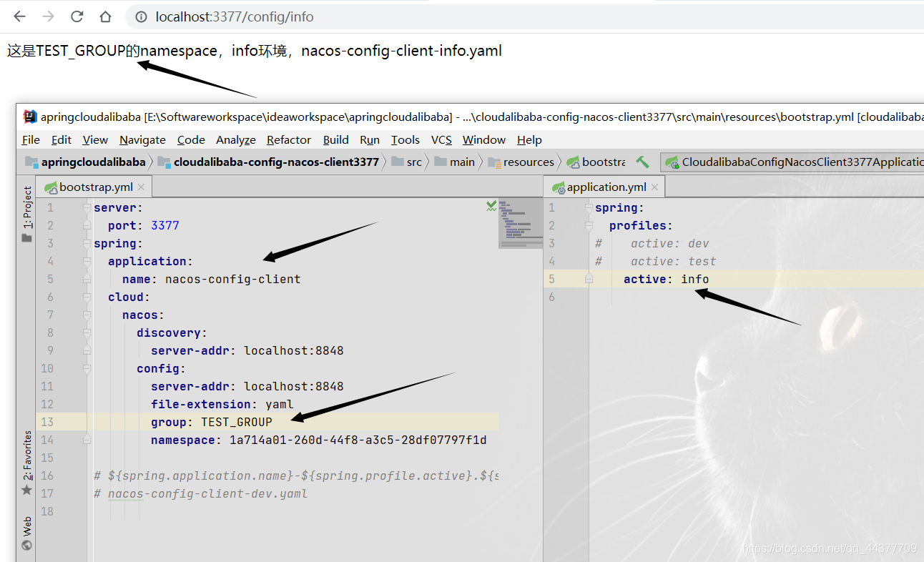Collapse the spring: block in application.yml
924x562 pixels.
tap(589, 208)
